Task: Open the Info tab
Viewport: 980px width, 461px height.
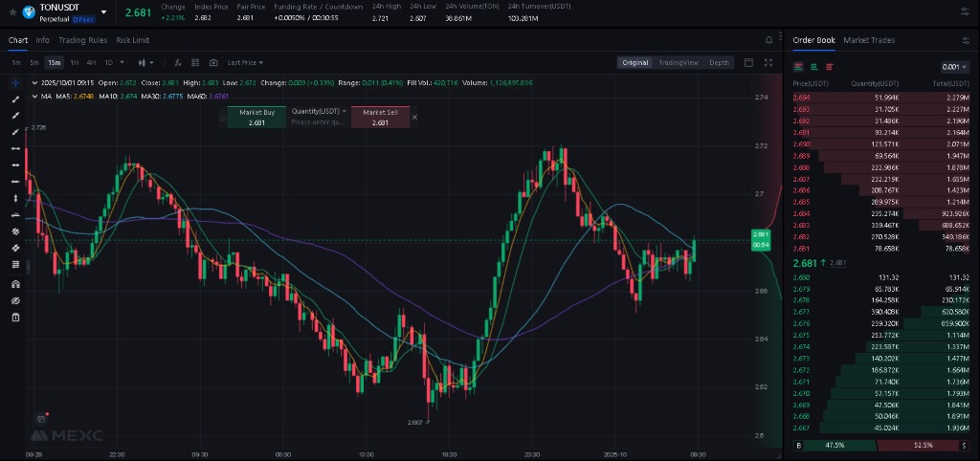Action: tap(42, 40)
